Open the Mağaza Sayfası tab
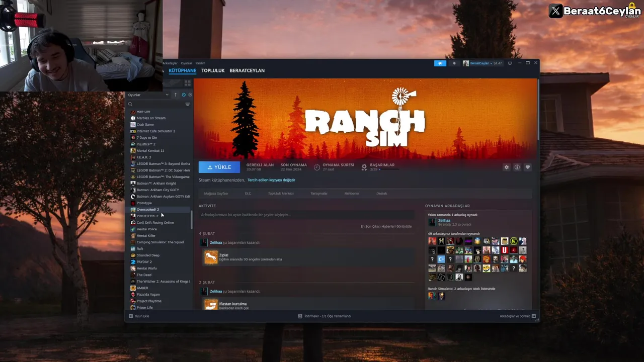644x362 pixels. pos(216,194)
